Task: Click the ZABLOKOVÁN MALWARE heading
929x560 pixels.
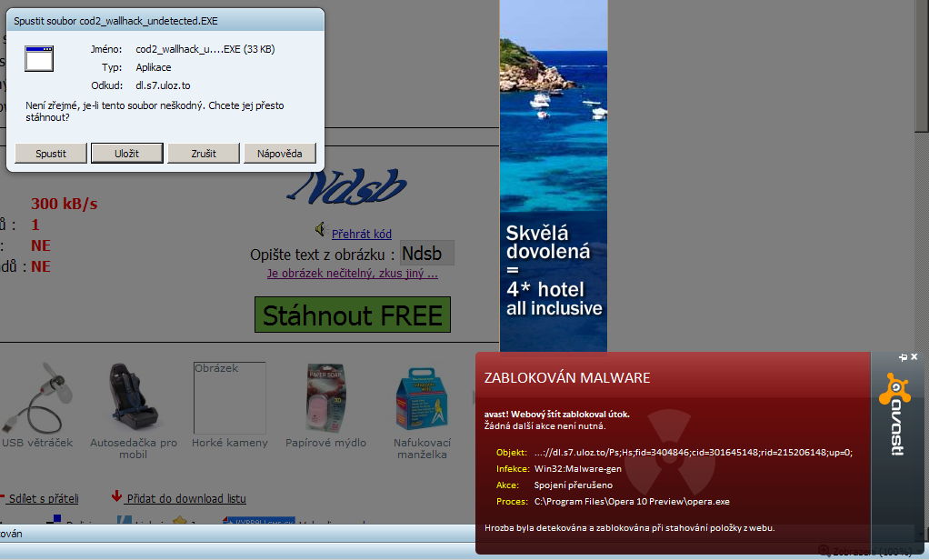Action: 567,377
